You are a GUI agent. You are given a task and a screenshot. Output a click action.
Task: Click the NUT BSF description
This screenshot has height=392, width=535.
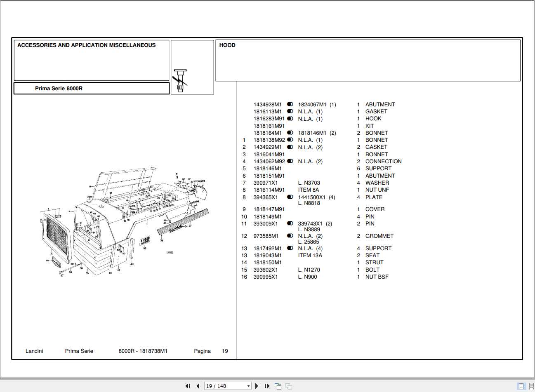pyautogui.click(x=377, y=277)
